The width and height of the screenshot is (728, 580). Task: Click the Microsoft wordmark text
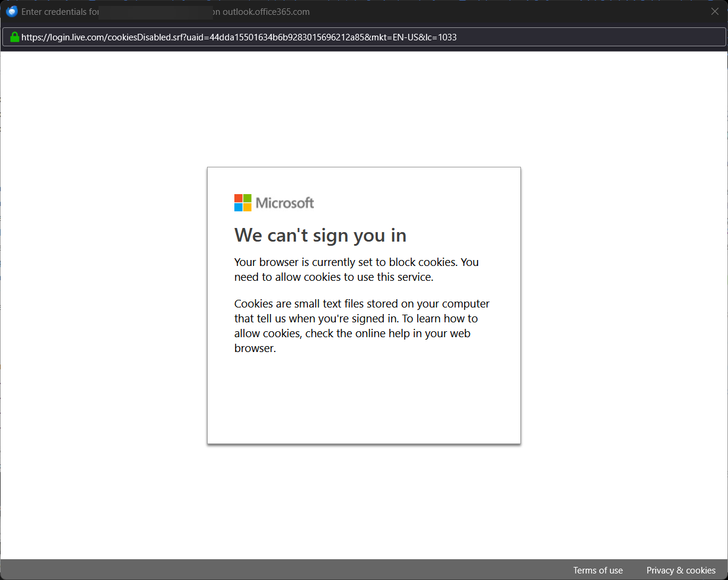(285, 203)
